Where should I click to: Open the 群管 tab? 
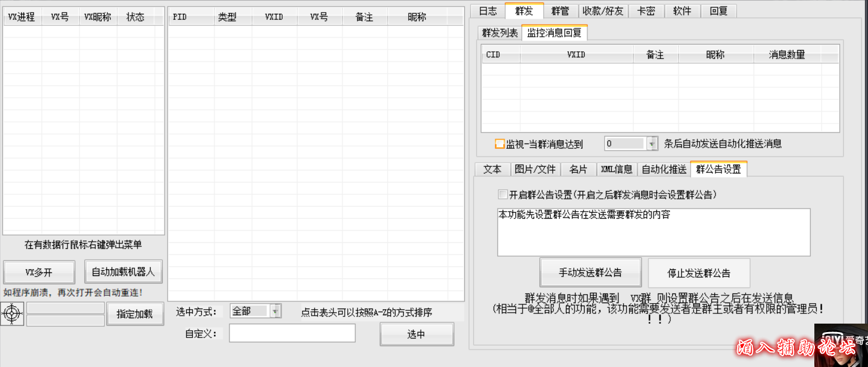(561, 10)
